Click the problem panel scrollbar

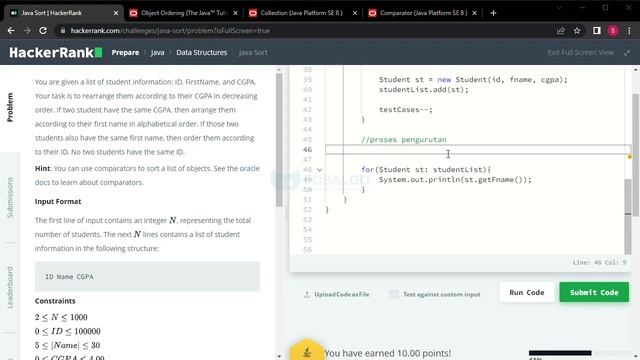pos(279,139)
